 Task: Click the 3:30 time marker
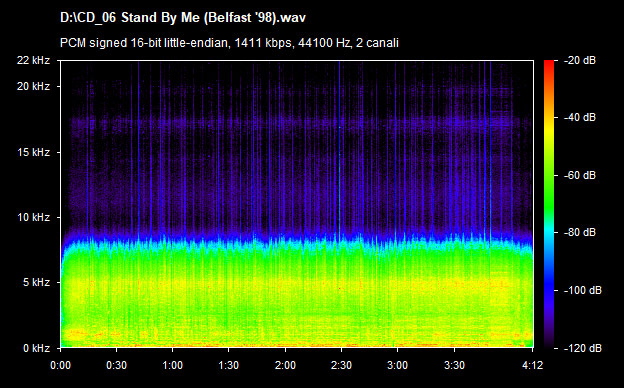point(454,365)
